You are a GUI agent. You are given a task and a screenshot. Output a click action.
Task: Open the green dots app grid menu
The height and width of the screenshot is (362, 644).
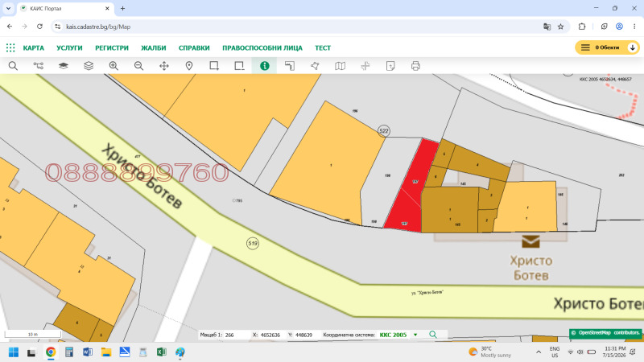[10, 47]
